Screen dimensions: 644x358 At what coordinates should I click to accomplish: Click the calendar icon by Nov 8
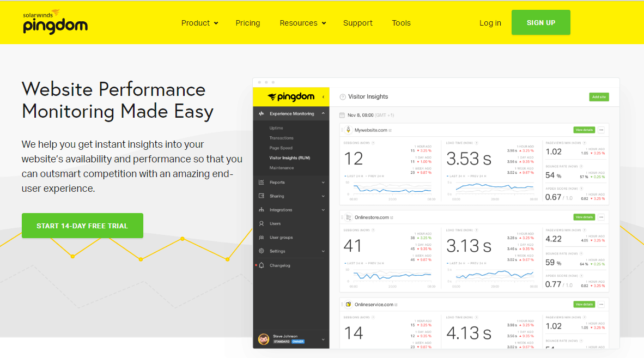[x=342, y=116]
